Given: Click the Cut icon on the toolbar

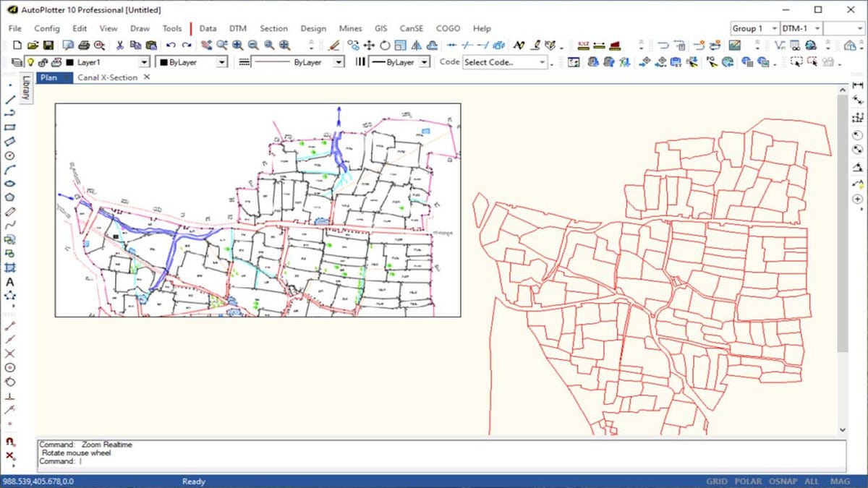Looking at the screenshot, I should 121,45.
